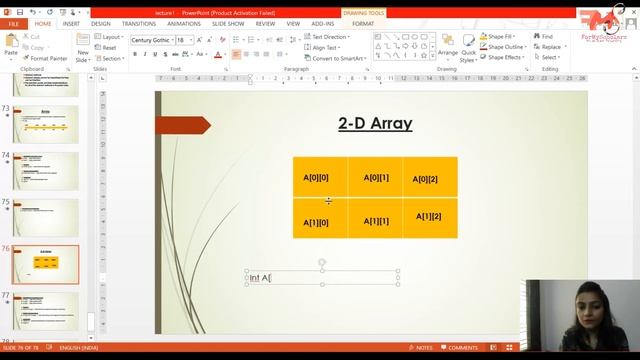Select the rectangle shape in shapes gallery
The height and width of the screenshot is (360, 640).
point(405,37)
